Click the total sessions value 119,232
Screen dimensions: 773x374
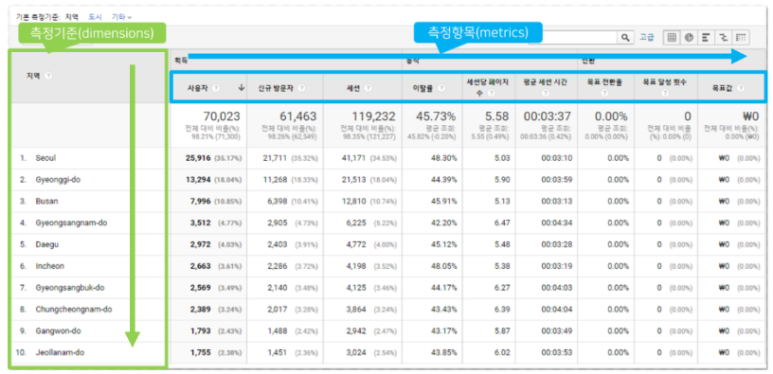[x=373, y=117]
